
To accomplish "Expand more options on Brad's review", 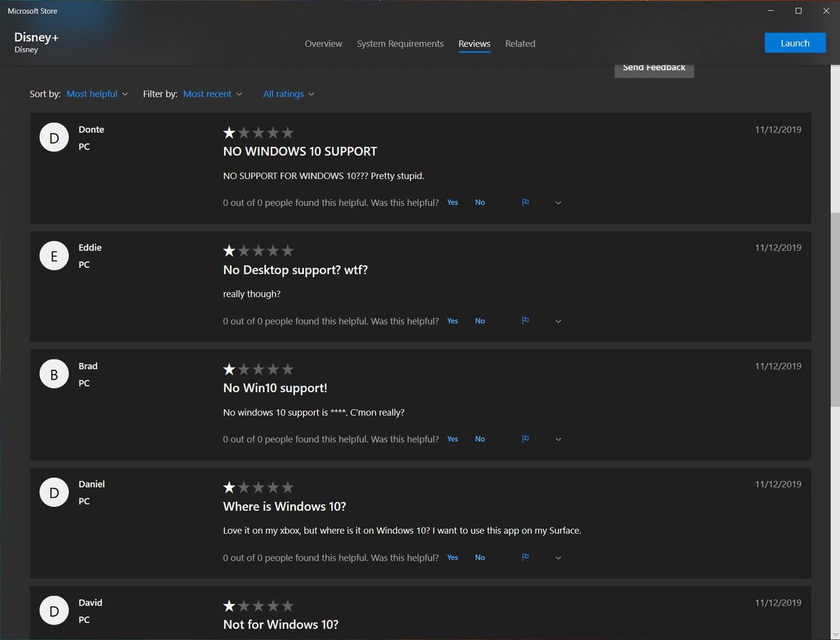I will tap(558, 439).
